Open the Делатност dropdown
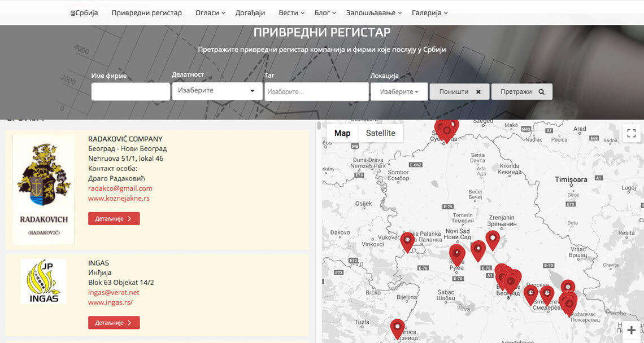The width and height of the screenshot is (644, 343). click(217, 91)
